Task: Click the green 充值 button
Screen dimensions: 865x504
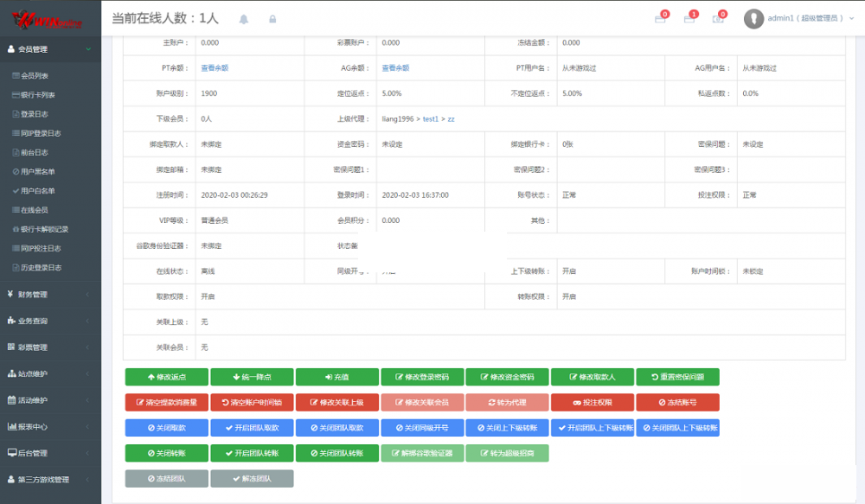Action: 337,377
